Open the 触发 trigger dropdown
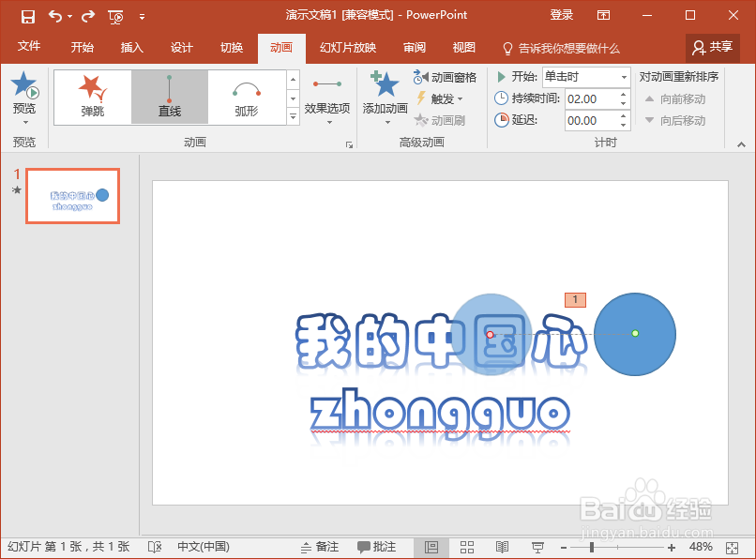The image size is (756, 559). coord(440,98)
